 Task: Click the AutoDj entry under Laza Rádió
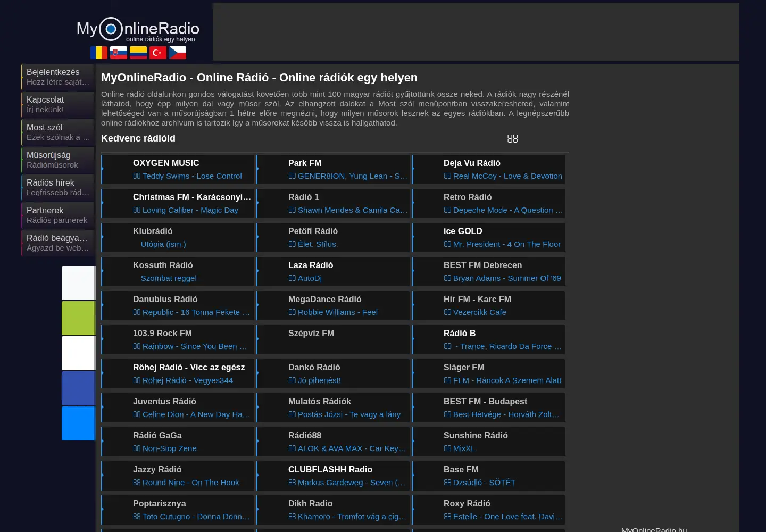(x=310, y=278)
